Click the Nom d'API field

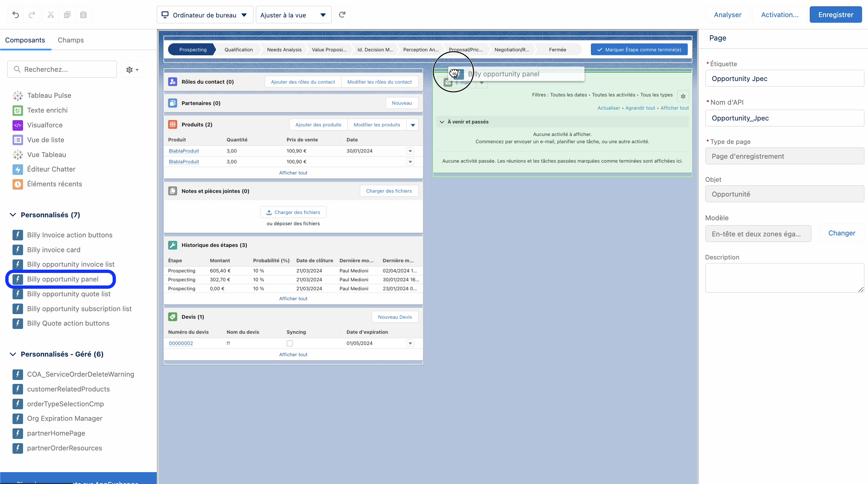784,118
